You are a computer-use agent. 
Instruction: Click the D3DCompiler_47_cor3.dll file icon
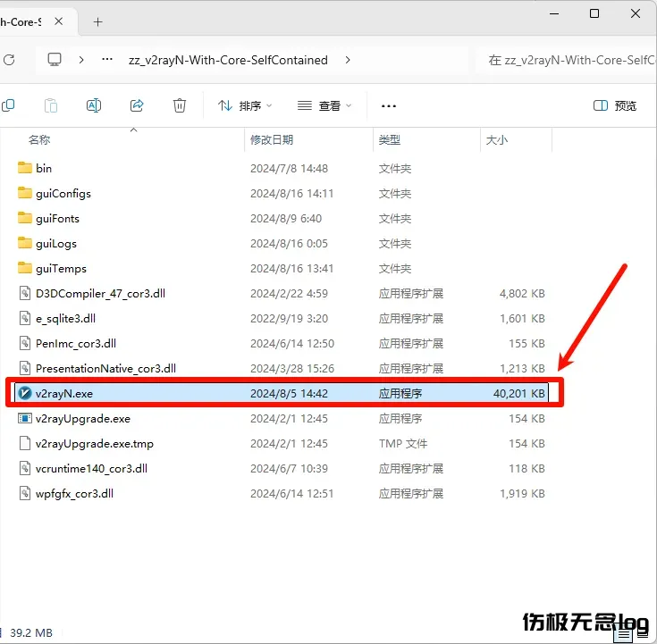tap(25, 293)
